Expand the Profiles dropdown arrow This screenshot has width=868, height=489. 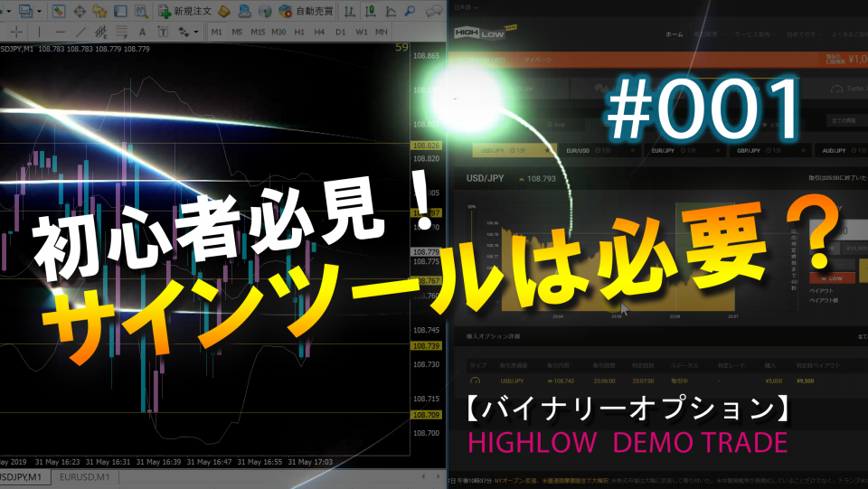point(39,11)
